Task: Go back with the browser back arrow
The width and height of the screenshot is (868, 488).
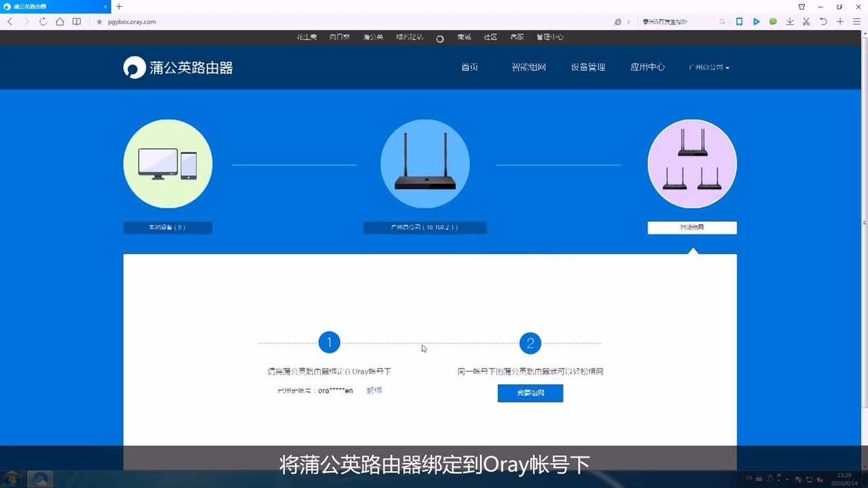Action: 9,22
